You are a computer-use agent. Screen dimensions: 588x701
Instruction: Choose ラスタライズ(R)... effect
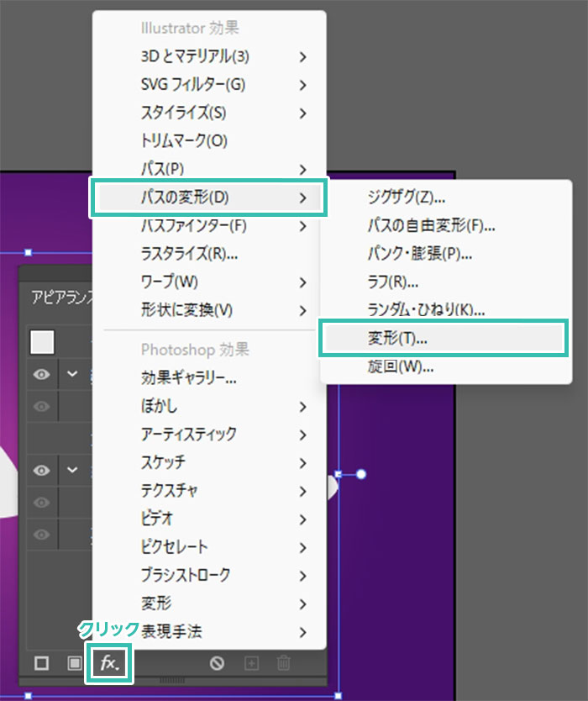pyautogui.click(x=209, y=254)
